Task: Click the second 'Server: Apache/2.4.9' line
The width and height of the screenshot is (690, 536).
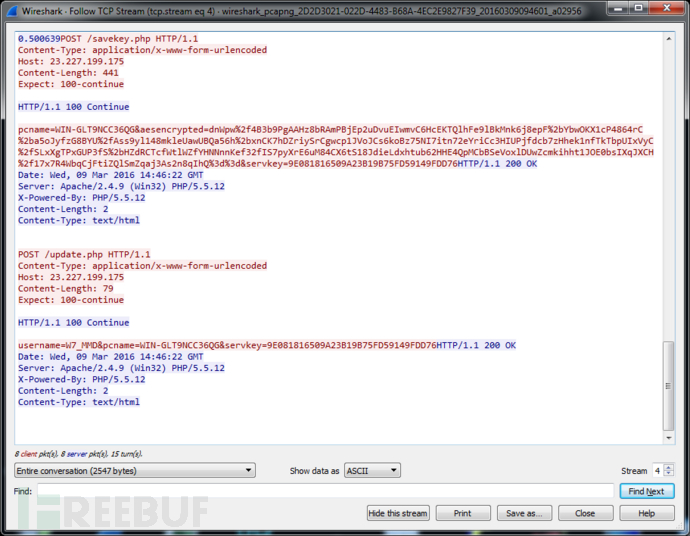Action: [x=121, y=368]
